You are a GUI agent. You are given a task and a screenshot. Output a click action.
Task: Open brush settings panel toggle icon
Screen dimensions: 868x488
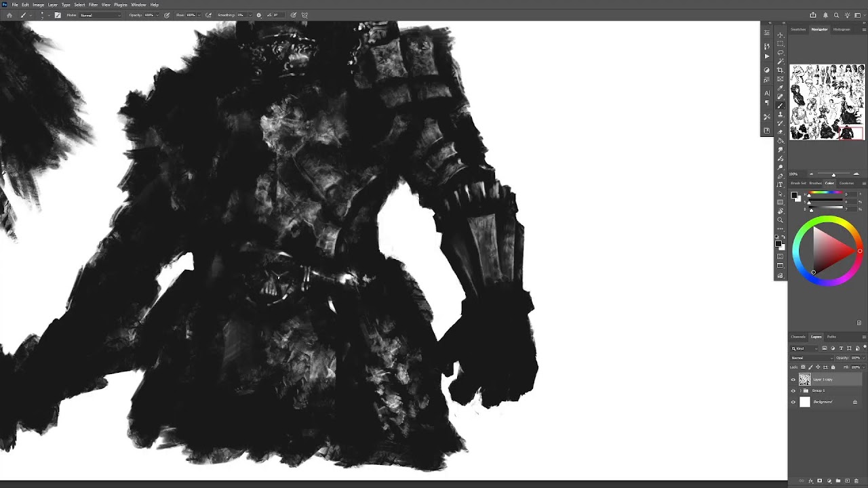coord(58,15)
